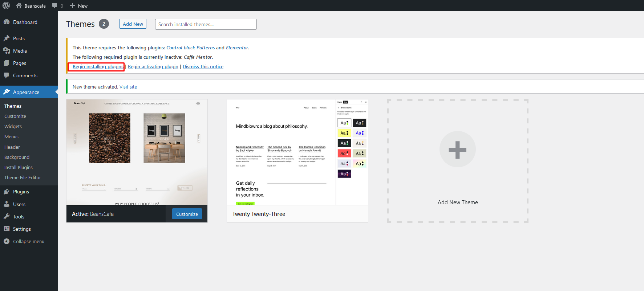
Task: Click the plus New icon in admin bar
Action: click(x=72, y=6)
